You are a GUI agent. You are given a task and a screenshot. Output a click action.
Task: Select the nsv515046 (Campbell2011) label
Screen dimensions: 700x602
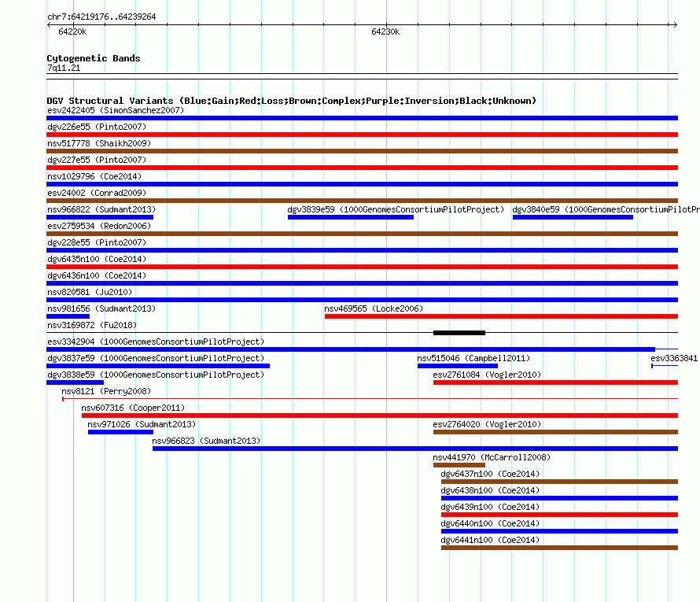pyautogui.click(x=473, y=358)
